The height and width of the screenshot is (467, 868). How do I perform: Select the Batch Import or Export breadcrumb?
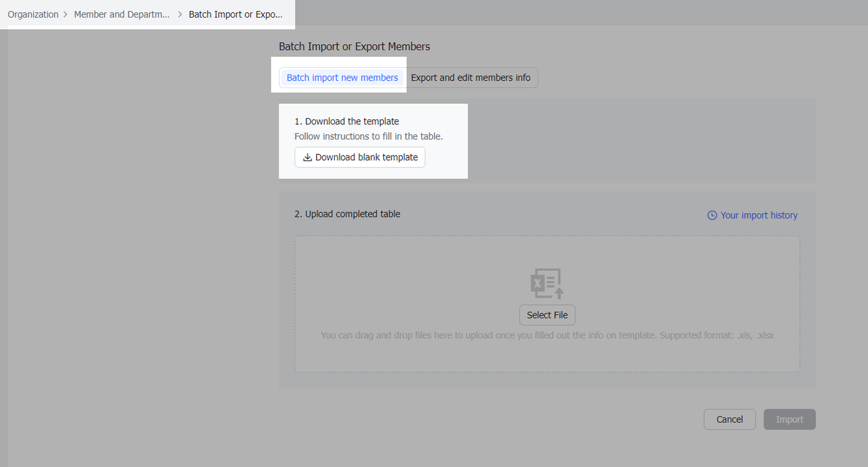click(x=235, y=14)
